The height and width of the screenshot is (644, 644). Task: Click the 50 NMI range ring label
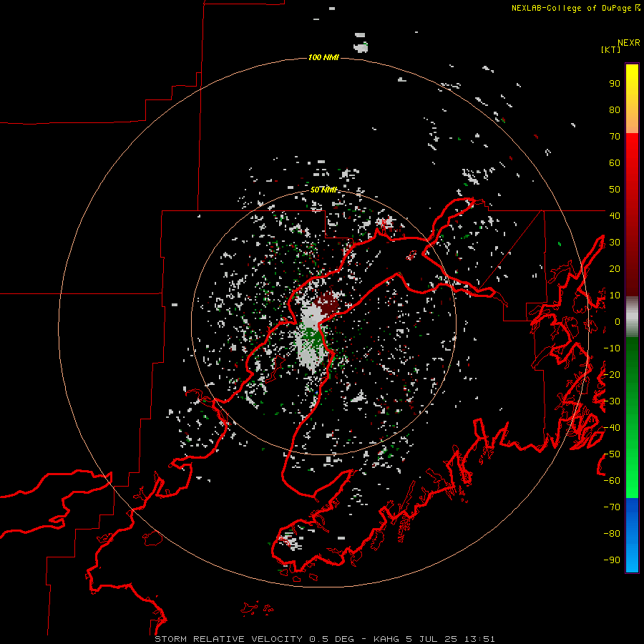(323, 190)
